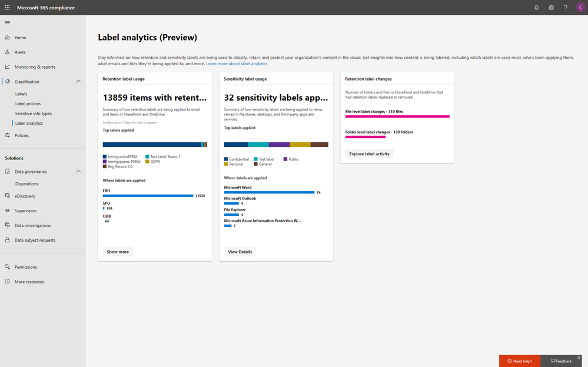Open Permissions in navigation
The height and width of the screenshot is (367, 588).
(26, 267)
